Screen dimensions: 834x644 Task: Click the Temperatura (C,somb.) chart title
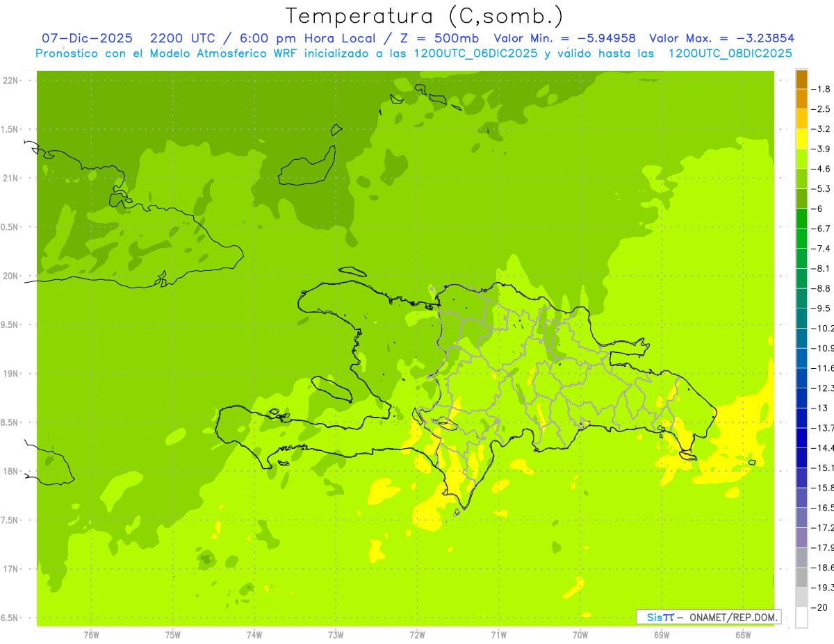click(424, 16)
